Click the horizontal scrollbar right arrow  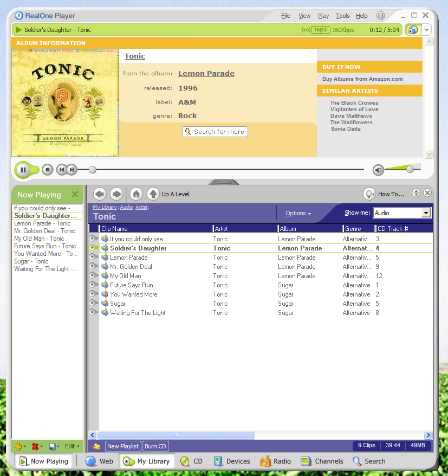(428, 435)
